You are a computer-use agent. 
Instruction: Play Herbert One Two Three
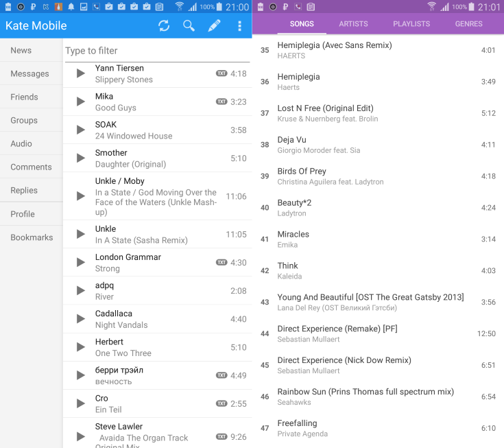(81, 347)
